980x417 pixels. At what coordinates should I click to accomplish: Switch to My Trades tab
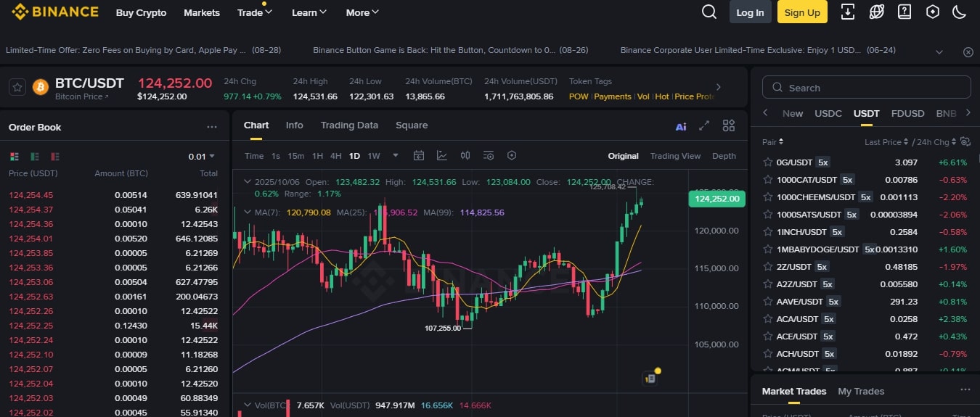click(861, 391)
